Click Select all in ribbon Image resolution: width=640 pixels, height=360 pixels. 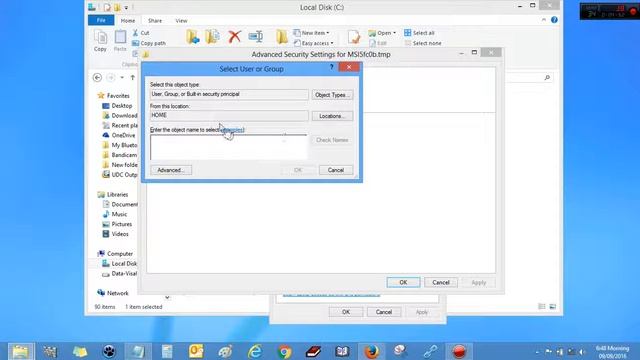coord(419,33)
